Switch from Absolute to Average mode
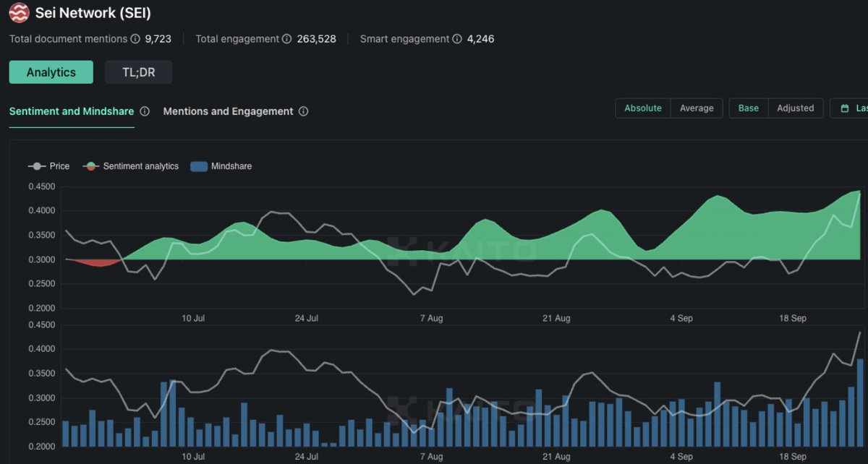This screenshot has height=464, width=868. point(696,108)
